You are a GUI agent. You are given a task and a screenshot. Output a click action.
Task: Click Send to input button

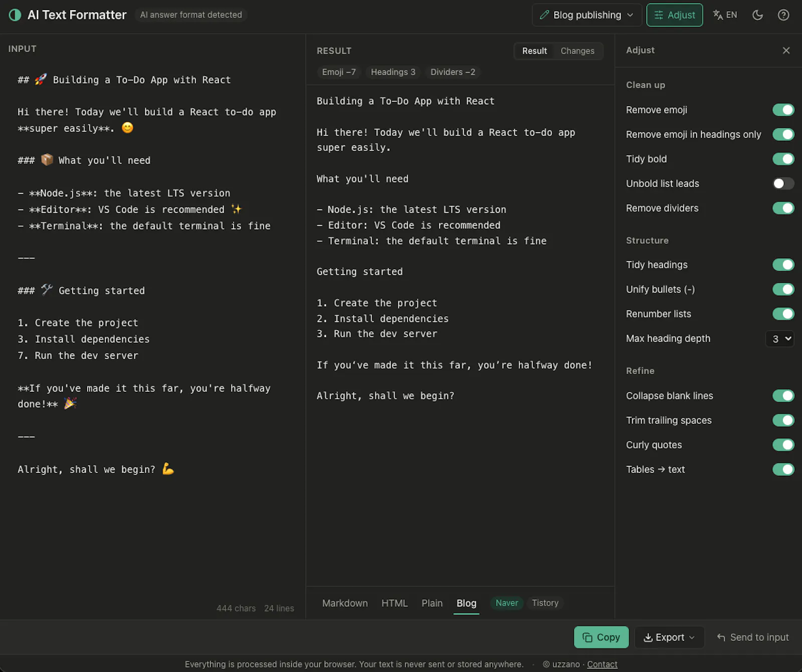[752, 637]
